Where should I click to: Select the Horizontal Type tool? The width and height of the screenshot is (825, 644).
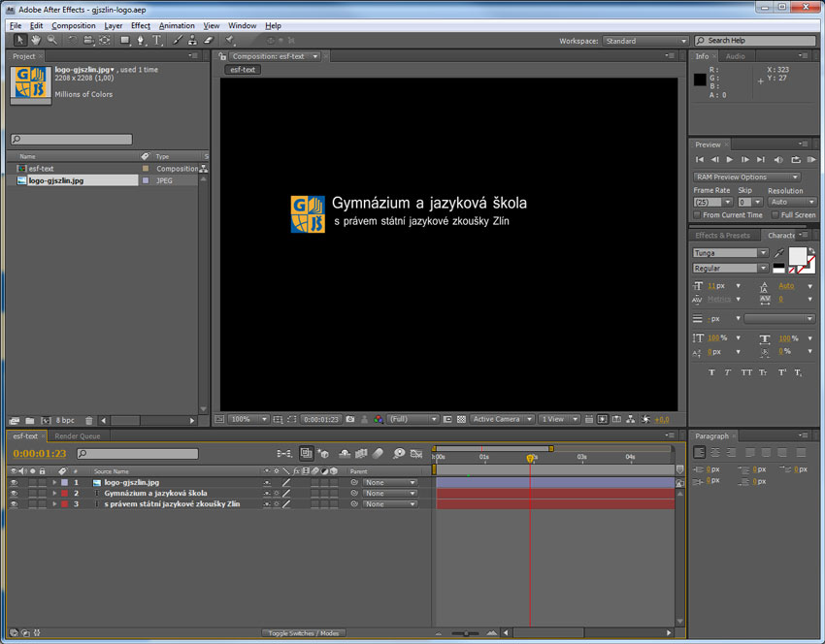click(156, 40)
